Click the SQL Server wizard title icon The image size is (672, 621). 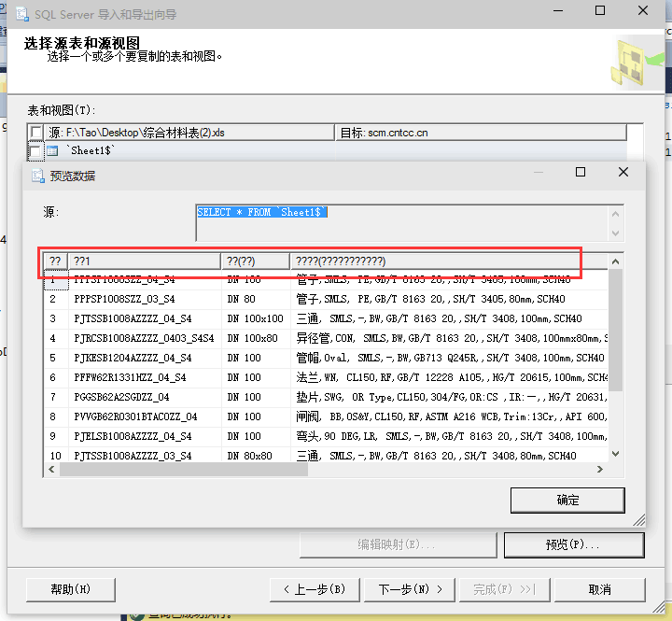point(22,14)
